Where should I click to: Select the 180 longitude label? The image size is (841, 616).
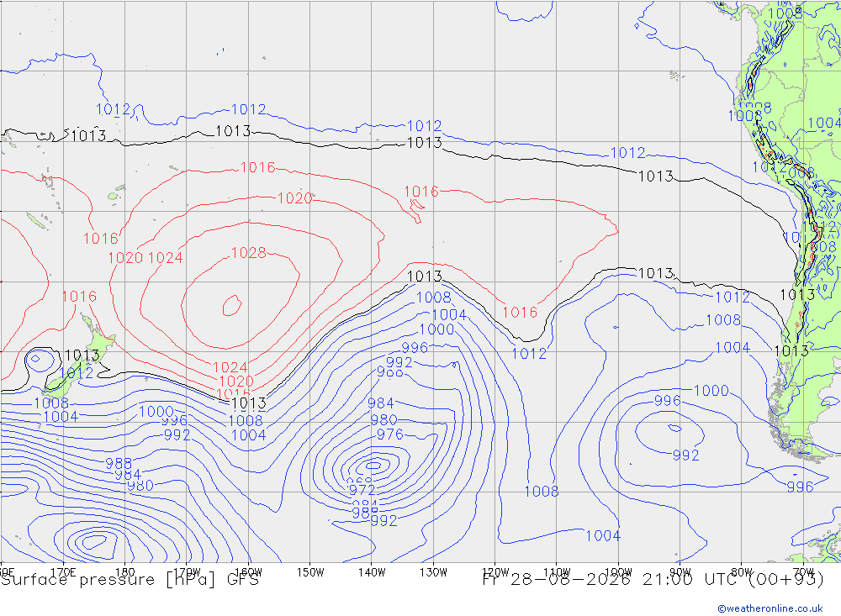(125, 572)
